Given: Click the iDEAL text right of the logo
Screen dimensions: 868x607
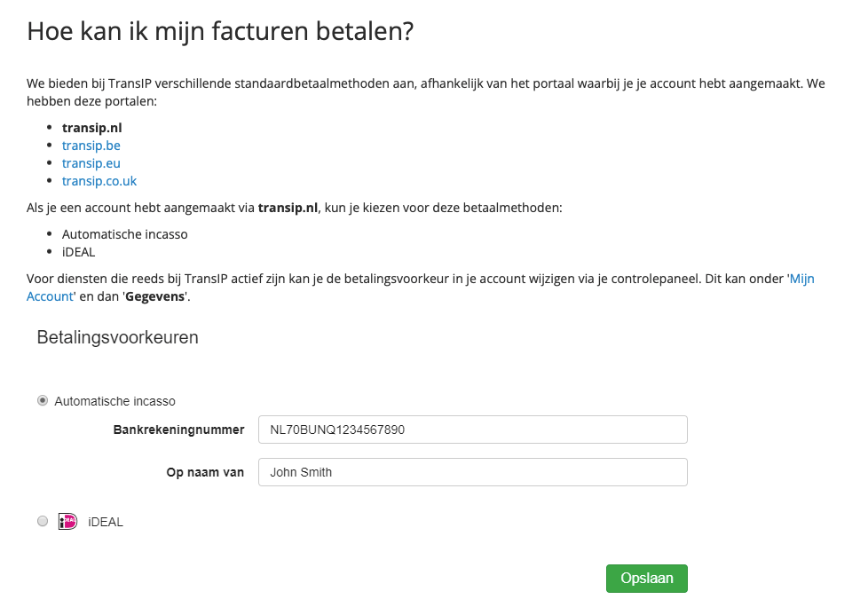Looking at the screenshot, I should point(106,522).
